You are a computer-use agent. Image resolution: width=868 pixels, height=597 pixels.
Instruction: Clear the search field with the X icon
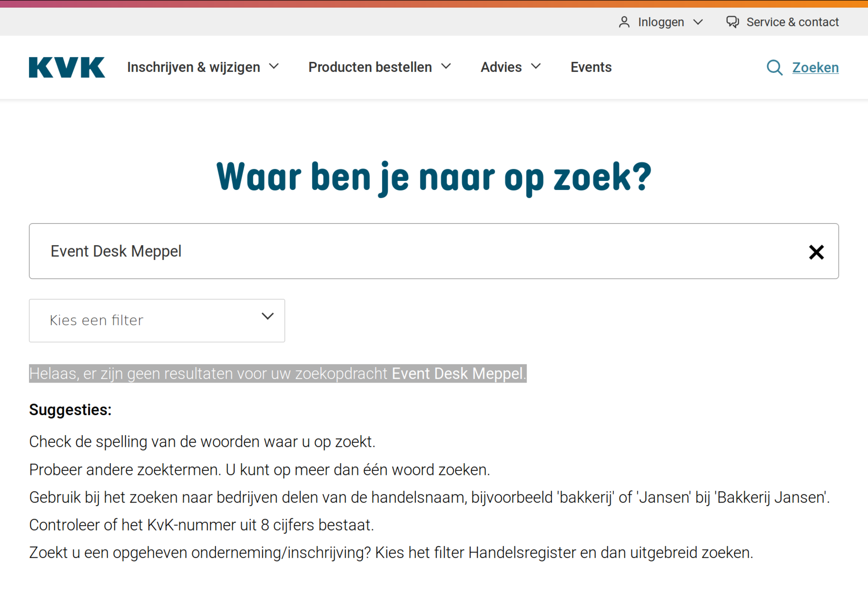click(816, 252)
